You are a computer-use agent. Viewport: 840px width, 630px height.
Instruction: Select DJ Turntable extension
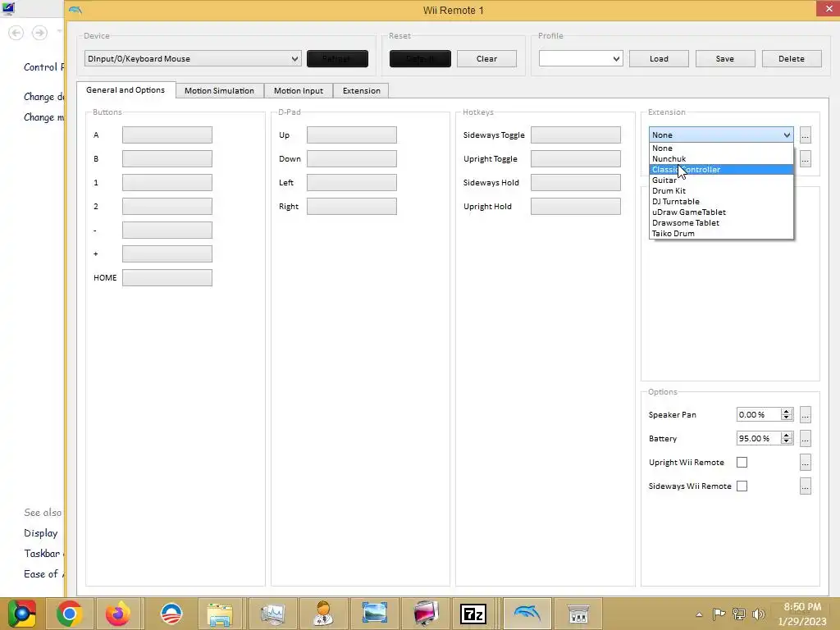point(721,202)
